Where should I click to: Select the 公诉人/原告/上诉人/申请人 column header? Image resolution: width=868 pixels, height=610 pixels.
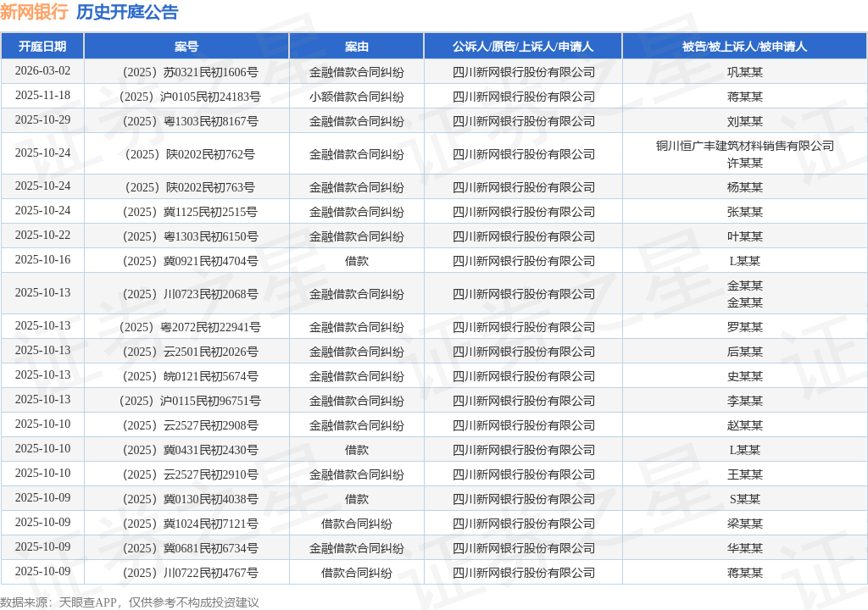[x=523, y=47]
